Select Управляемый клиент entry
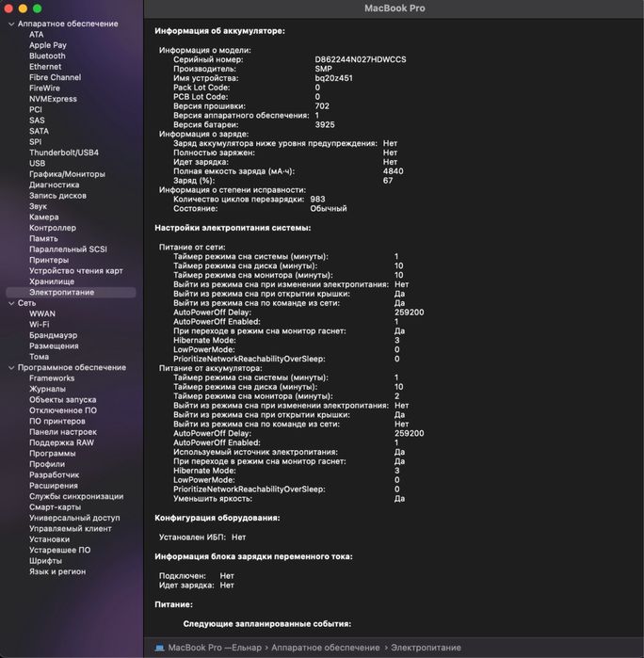The image size is (644, 658). click(x=70, y=529)
